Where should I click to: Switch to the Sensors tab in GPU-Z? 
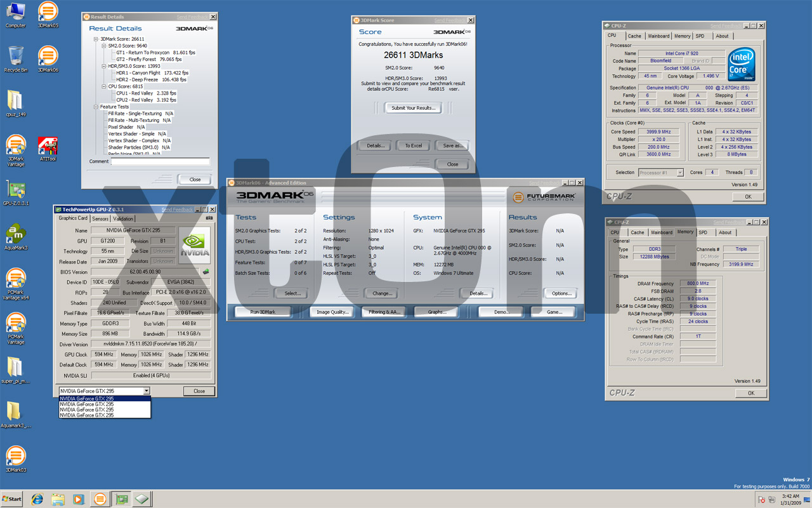pos(100,218)
